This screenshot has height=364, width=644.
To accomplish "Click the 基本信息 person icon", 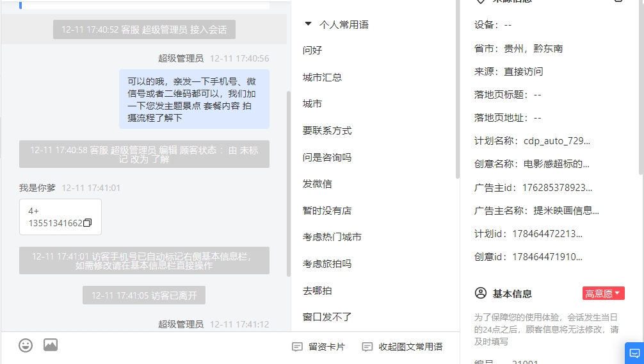I will [481, 294].
